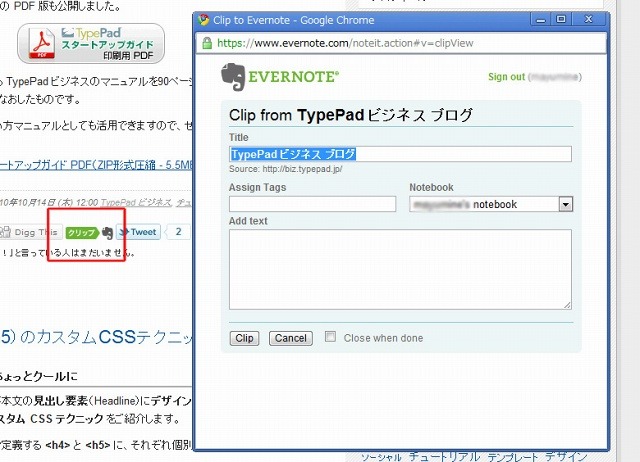Click the Chrome icon in popup title bar
The image size is (640, 462).
point(203,20)
